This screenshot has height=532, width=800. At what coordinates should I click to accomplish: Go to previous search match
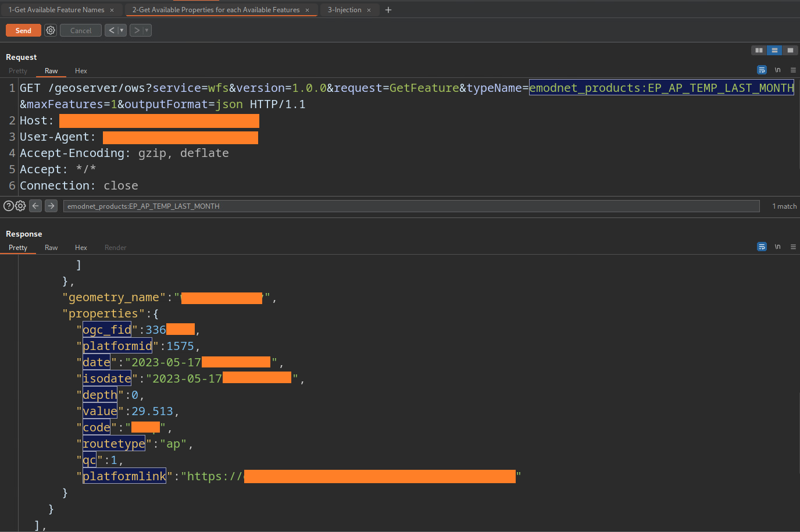(35, 206)
